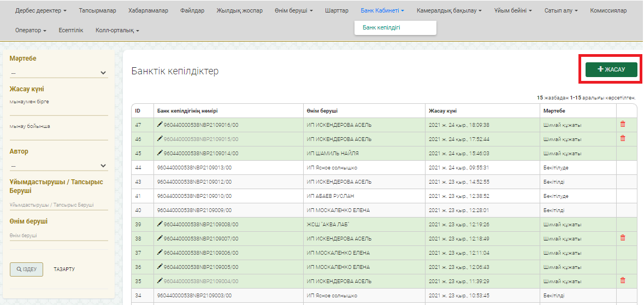
Task: Delete the bank guarantee with ID 47
Action: pos(623,124)
